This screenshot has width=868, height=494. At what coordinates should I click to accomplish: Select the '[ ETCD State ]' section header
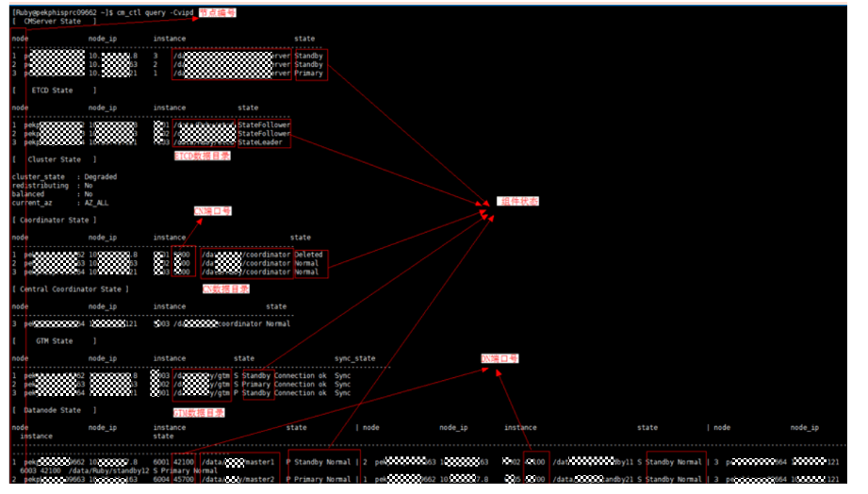point(55,91)
